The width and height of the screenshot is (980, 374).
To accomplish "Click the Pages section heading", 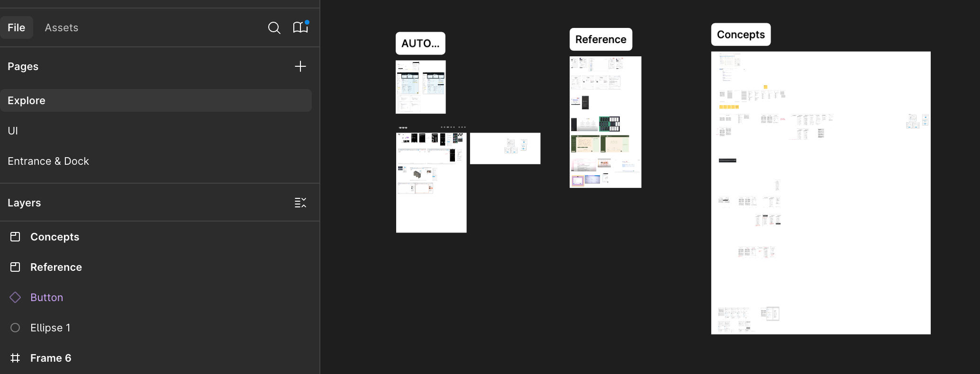I will tap(23, 66).
